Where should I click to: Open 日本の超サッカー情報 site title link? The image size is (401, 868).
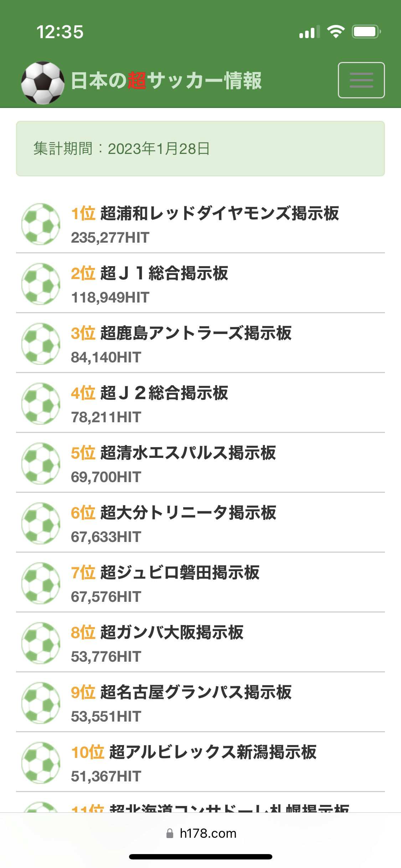[166, 81]
